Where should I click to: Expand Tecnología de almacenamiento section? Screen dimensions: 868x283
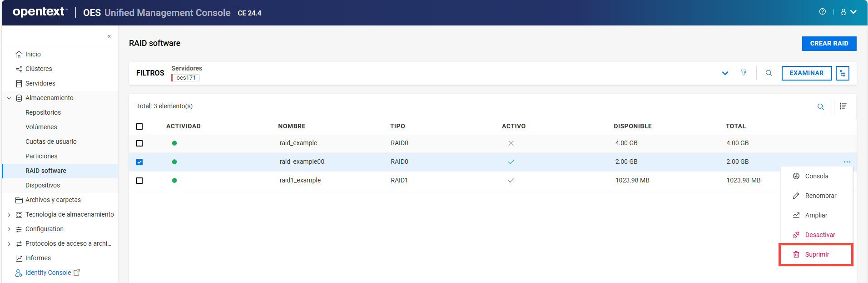(9, 215)
